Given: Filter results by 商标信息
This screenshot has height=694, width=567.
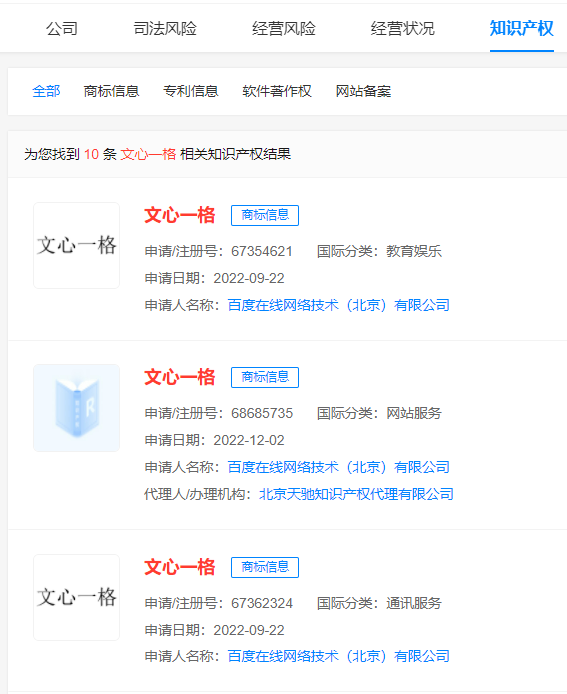Looking at the screenshot, I should tap(112, 91).
